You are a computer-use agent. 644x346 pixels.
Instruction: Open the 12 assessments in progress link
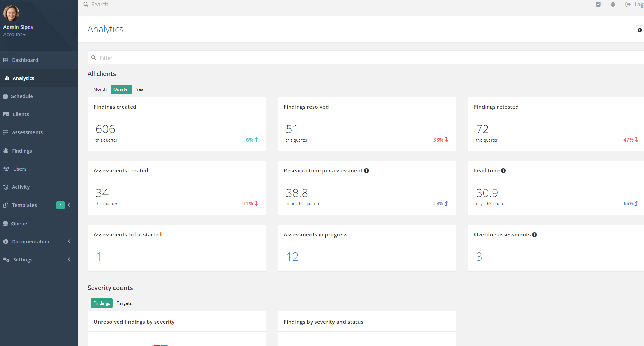click(292, 257)
